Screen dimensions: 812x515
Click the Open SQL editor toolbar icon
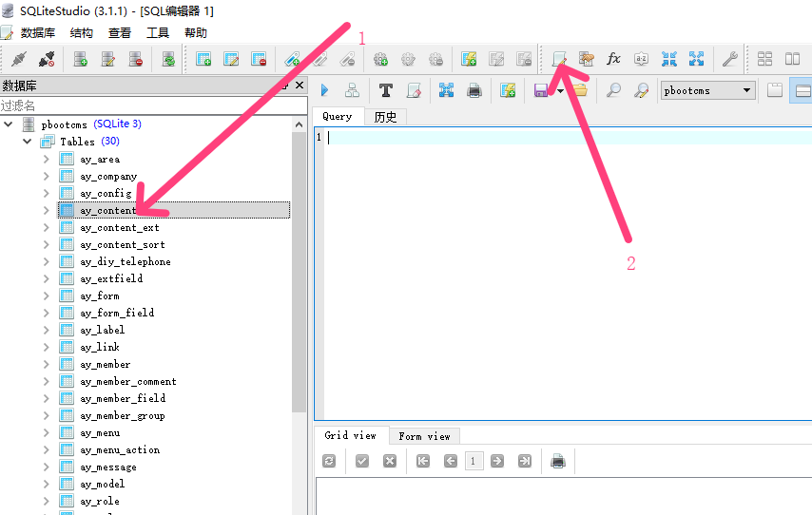[560, 59]
